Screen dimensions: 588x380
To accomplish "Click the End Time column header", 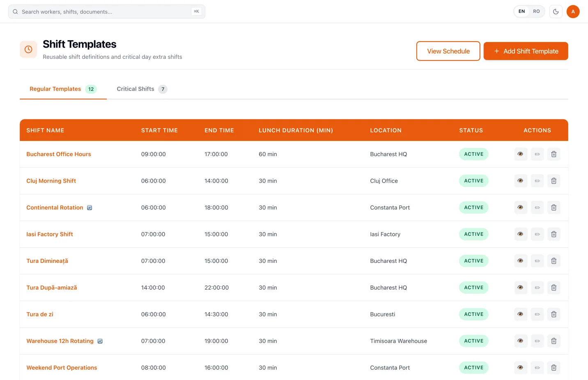I will [219, 130].
